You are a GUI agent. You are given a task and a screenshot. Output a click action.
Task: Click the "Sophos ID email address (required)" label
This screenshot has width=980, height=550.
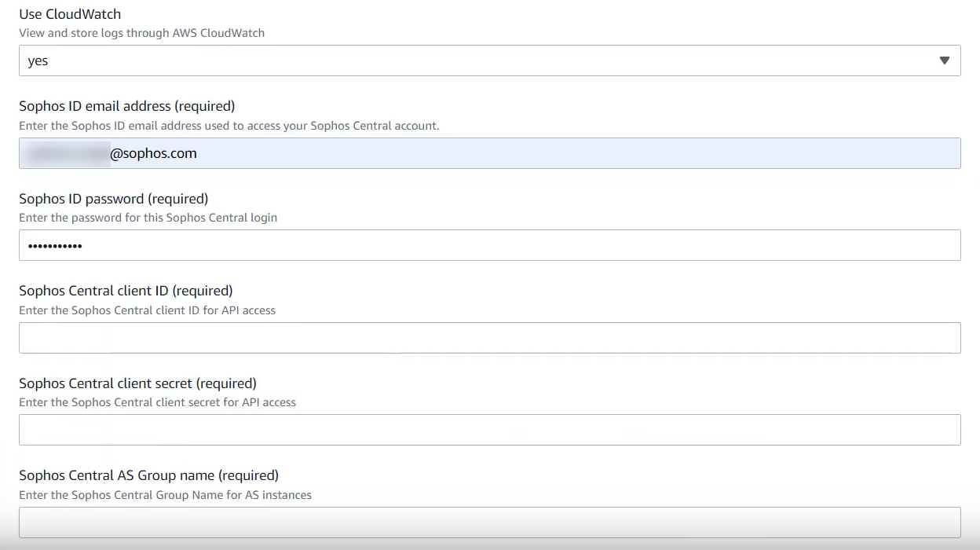pos(126,106)
